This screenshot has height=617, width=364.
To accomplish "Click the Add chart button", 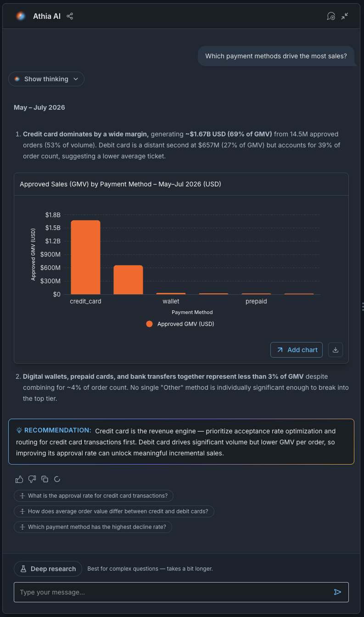I will pos(297,350).
